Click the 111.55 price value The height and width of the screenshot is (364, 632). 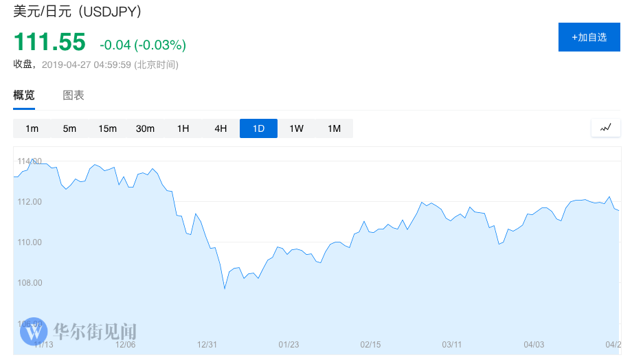(49, 43)
